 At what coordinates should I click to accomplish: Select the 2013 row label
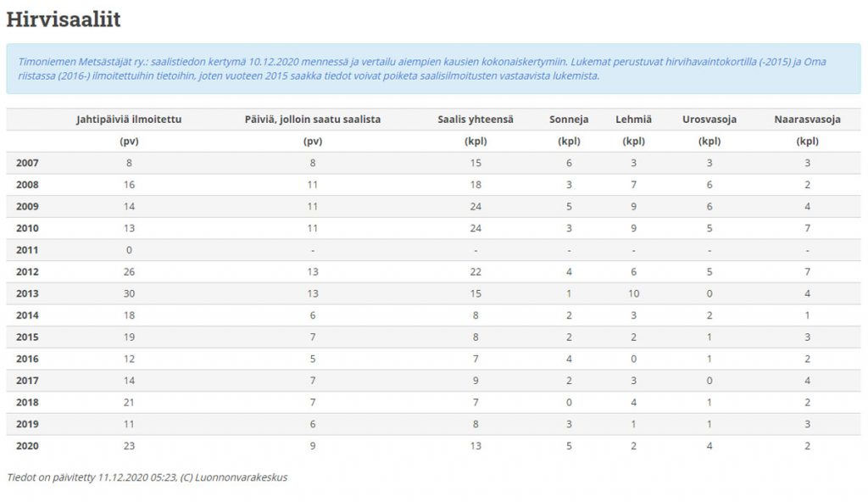tap(27, 294)
